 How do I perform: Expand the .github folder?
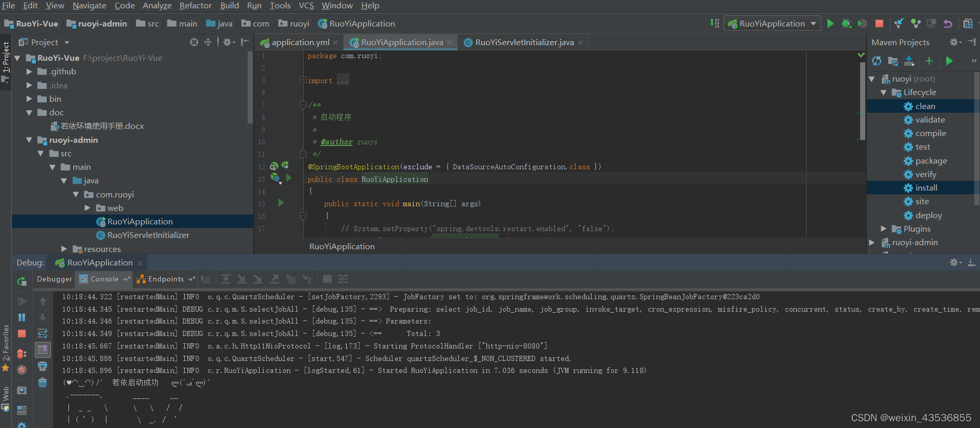pyautogui.click(x=29, y=72)
